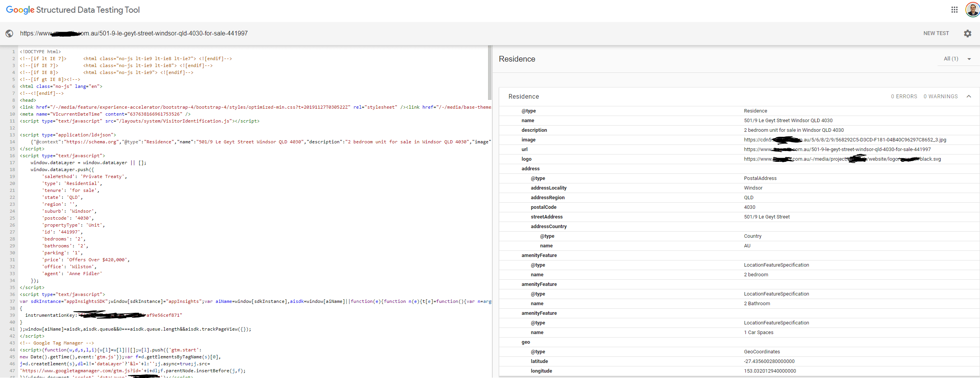Collapse the Residence result card chevron
This screenshot has width=980, height=378.
pos(968,96)
